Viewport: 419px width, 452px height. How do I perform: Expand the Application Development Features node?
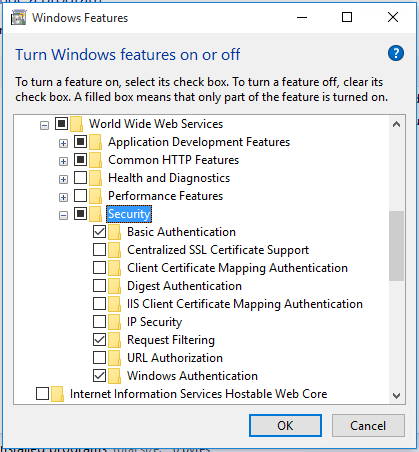pyautogui.click(x=63, y=144)
